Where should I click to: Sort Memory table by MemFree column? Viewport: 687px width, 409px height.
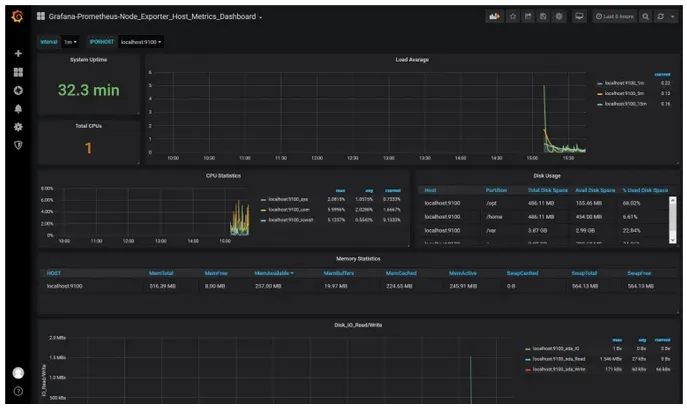tap(216, 273)
